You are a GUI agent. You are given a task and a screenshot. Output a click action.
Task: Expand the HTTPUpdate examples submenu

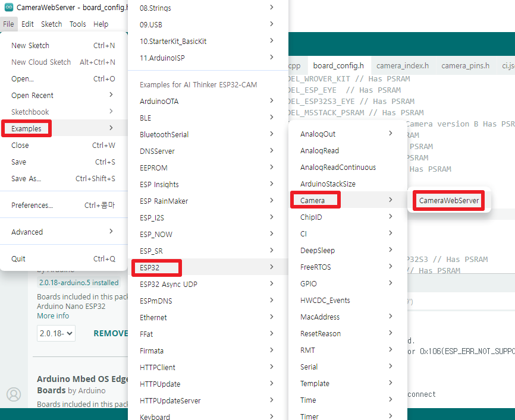[x=208, y=384]
